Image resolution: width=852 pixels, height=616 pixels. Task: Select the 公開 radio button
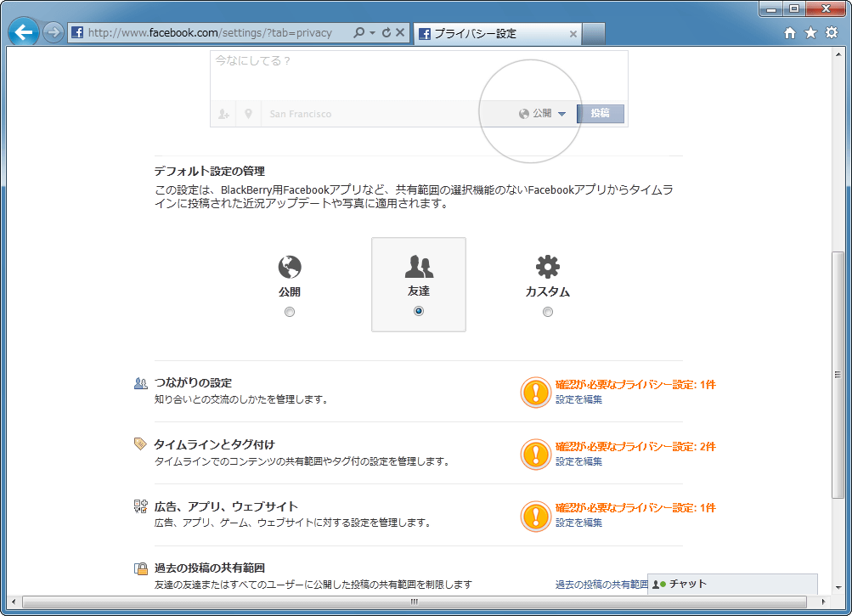[290, 312]
